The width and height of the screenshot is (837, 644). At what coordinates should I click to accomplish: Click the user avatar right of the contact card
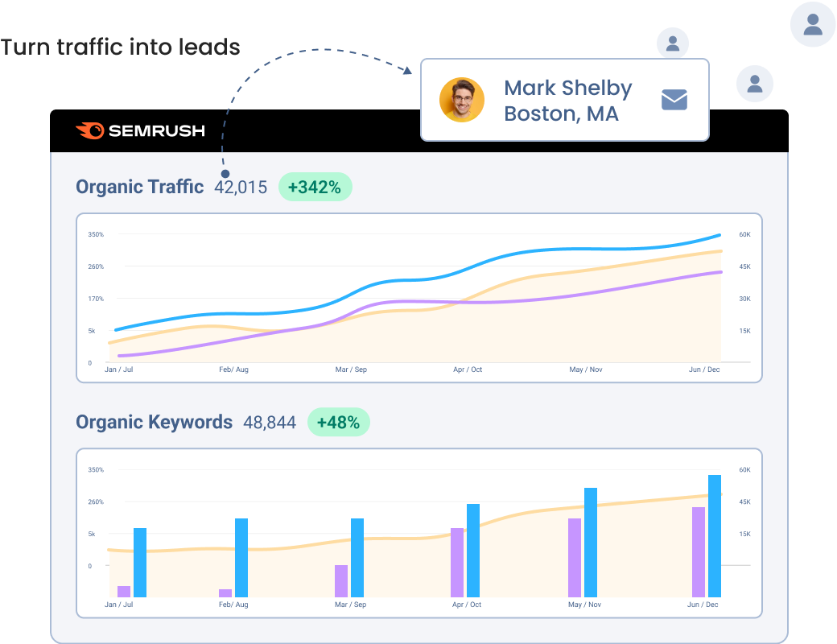coord(755,84)
